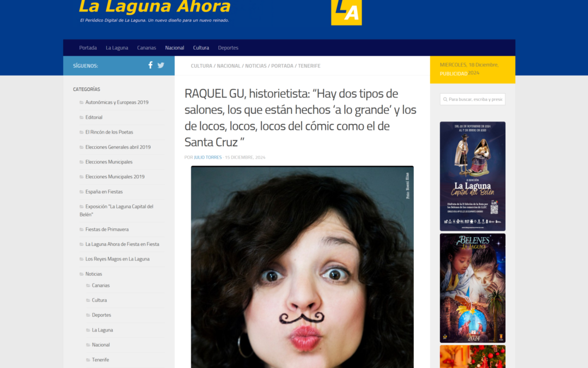Image resolution: width=588 pixels, height=368 pixels.
Task: Click folder icon beside Noticias category
Action: pyautogui.click(x=81, y=274)
